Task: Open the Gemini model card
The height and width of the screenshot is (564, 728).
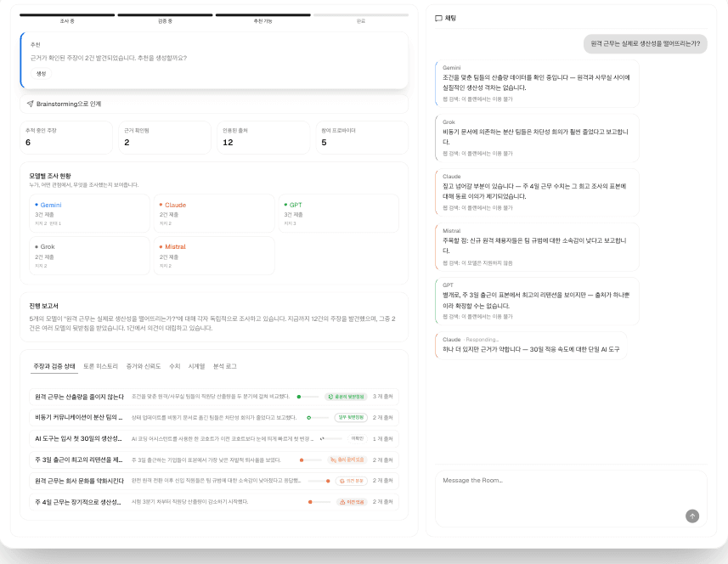Action: [x=89, y=213]
